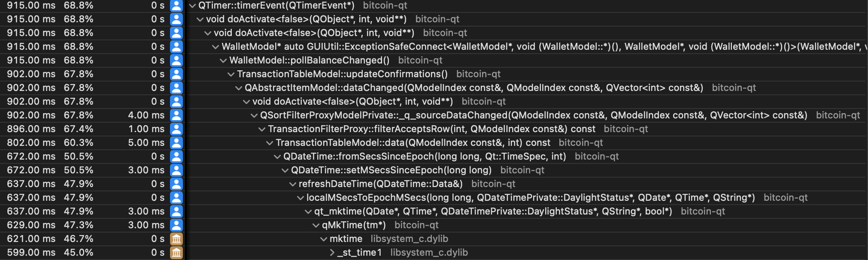This screenshot has height=260, width=868.
Task: Click the user icon beside qMkTime(tm*)
Action: pyautogui.click(x=176, y=225)
